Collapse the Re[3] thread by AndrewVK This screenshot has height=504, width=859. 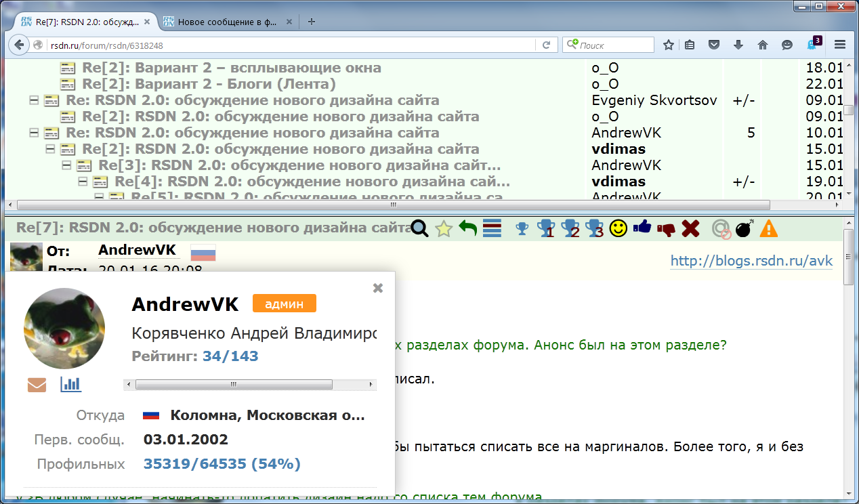(x=66, y=165)
